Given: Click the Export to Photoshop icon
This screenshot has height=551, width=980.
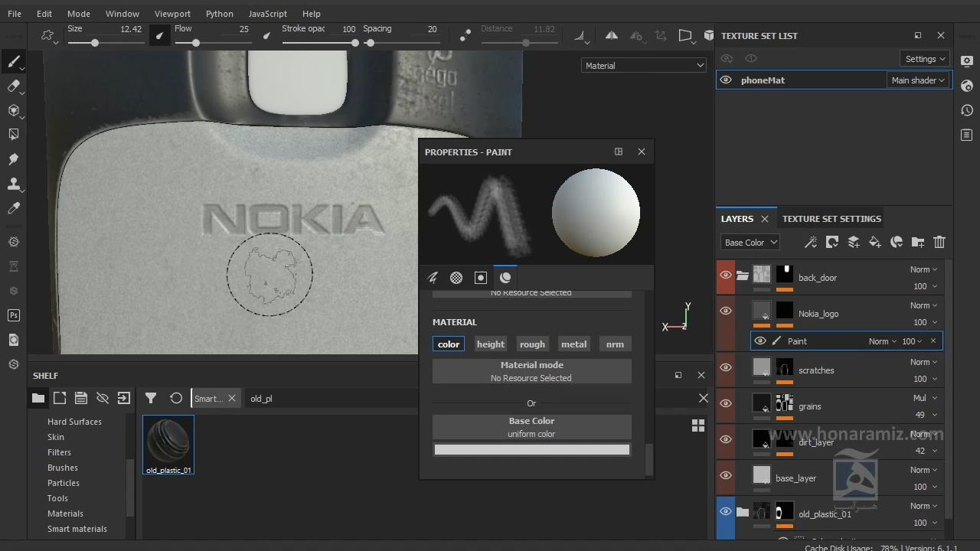Looking at the screenshot, I should click(14, 315).
